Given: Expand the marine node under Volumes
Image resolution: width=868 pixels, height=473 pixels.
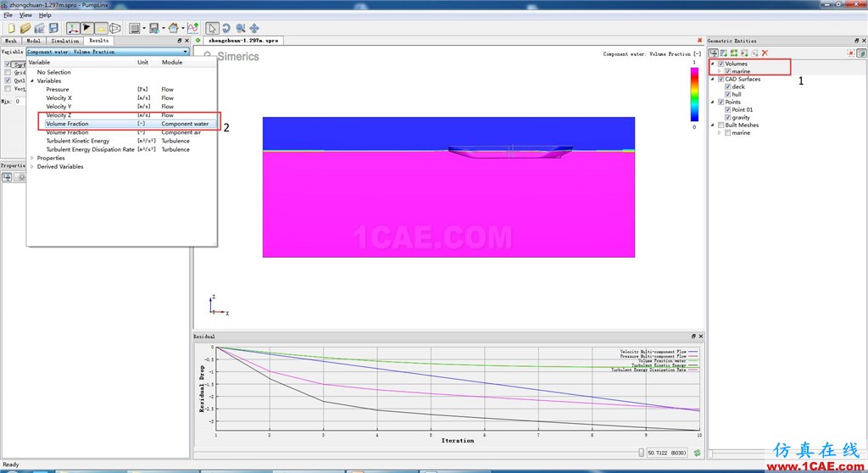Looking at the screenshot, I should 720,71.
